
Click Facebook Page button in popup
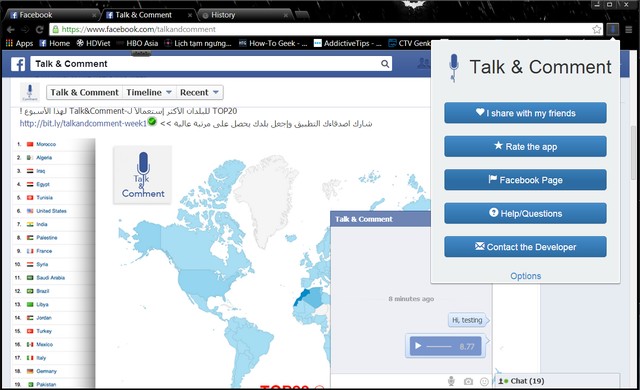pos(525,180)
